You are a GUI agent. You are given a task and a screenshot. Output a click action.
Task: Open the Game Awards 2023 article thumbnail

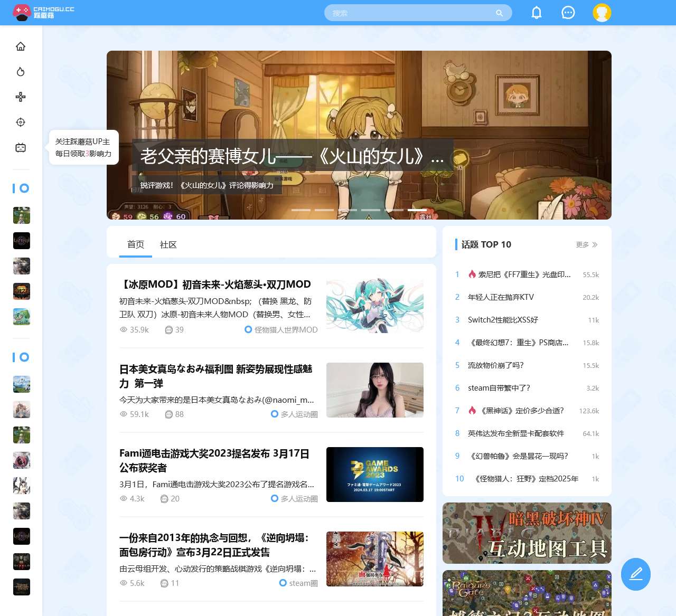click(375, 475)
